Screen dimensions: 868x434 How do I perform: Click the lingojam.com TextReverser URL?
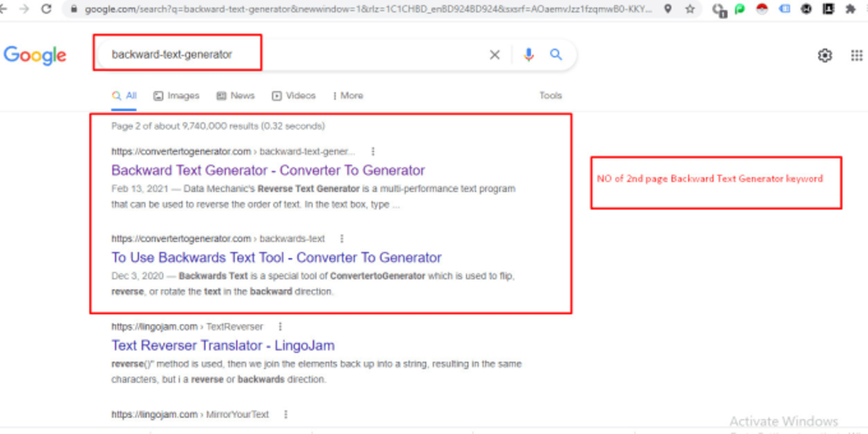pos(187,327)
